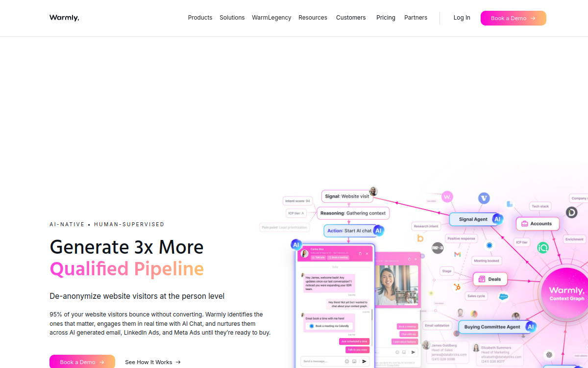This screenshot has height=368, width=588.
Task: Open the Customers nav item
Action: [351, 18]
